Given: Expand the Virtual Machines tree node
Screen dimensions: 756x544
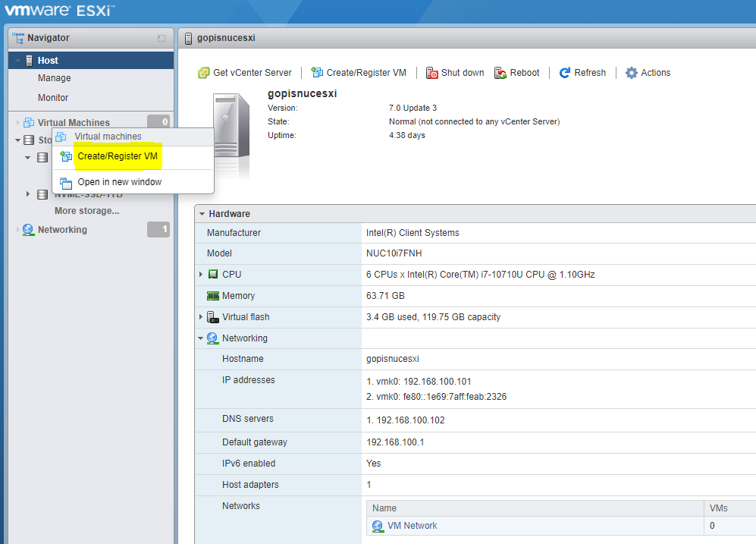Looking at the screenshot, I should 18,122.
